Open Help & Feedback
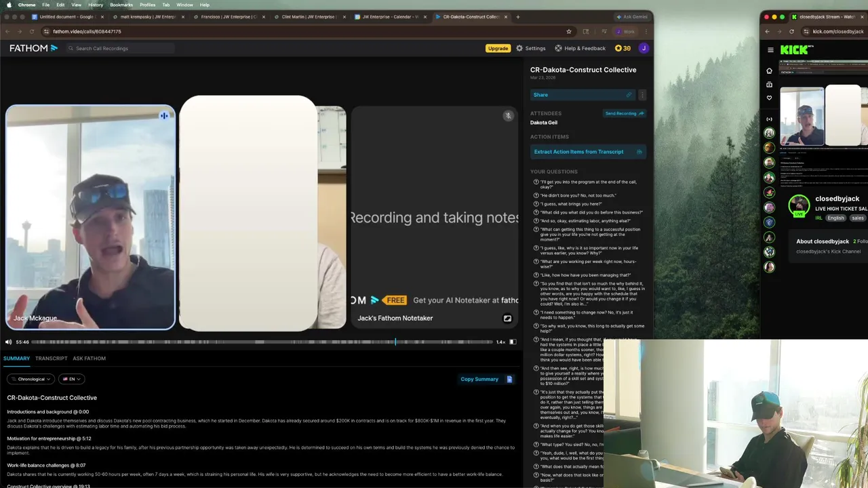This screenshot has width=868, height=488. click(580, 48)
